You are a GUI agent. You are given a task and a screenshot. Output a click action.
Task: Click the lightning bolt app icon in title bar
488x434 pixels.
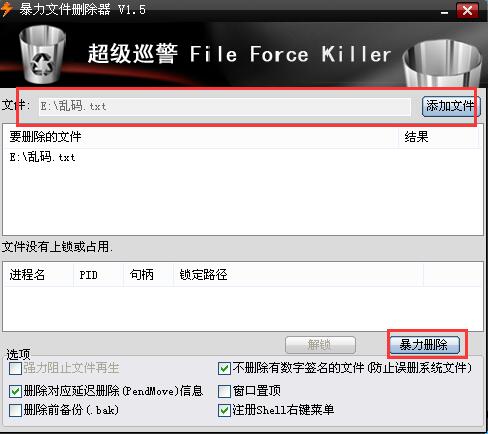coord(7,9)
